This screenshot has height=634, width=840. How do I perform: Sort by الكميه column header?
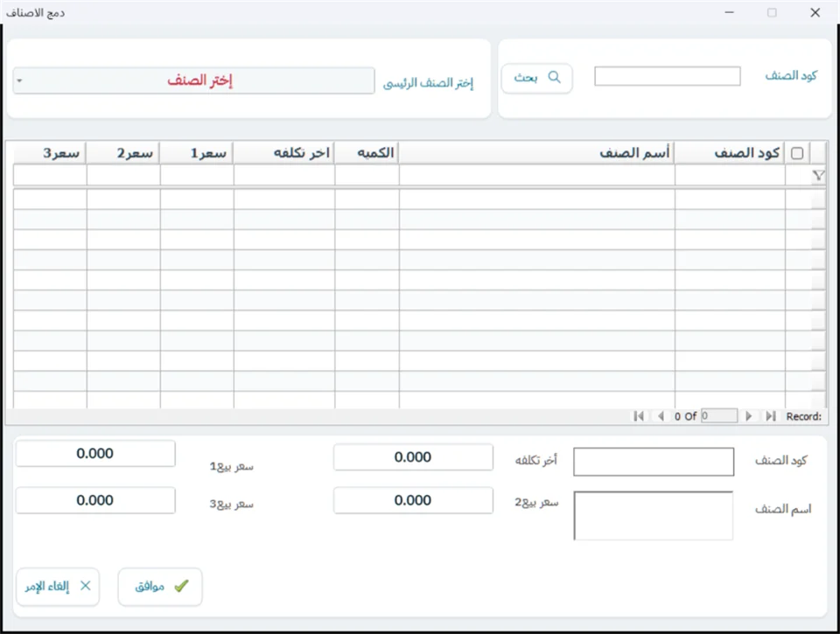click(x=367, y=153)
